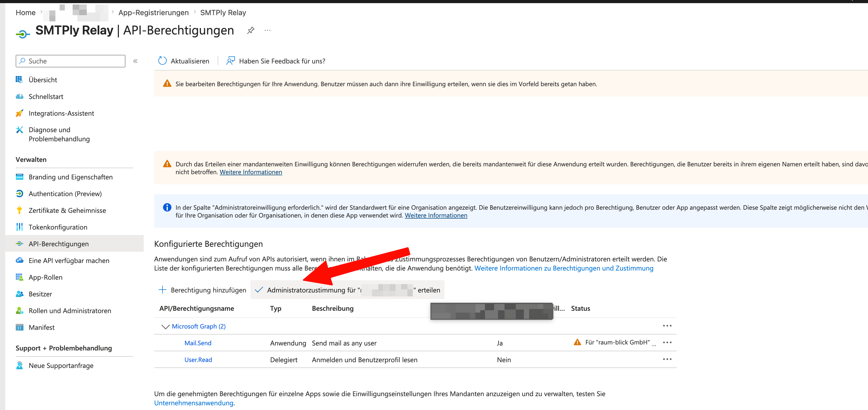The width and height of the screenshot is (868, 410).
Task: Go to Home breadcrumb
Action: [26, 13]
